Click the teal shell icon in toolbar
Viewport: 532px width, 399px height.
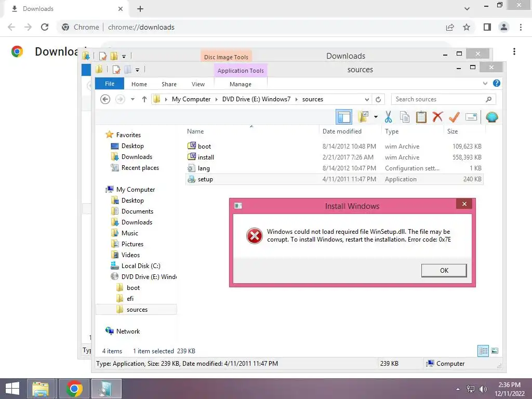point(491,117)
